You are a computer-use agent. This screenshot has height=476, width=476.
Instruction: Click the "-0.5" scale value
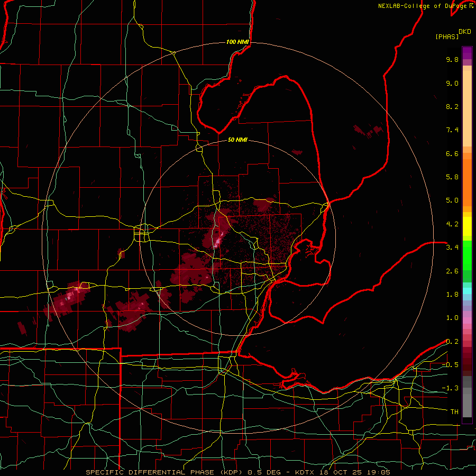(x=450, y=365)
